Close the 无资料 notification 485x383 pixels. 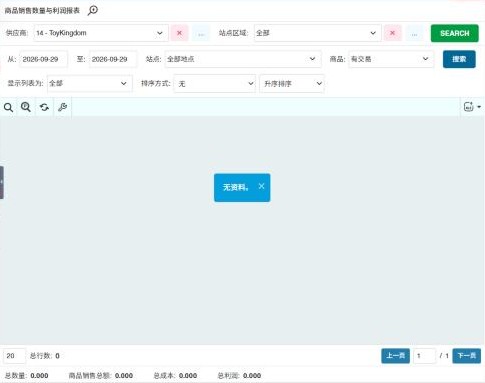tap(261, 186)
